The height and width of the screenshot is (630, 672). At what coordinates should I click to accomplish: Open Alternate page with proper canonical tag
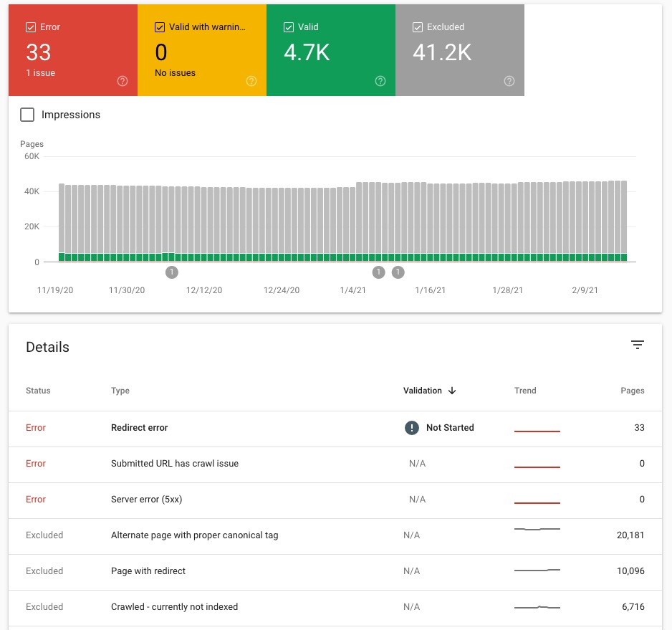coord(335,537)
